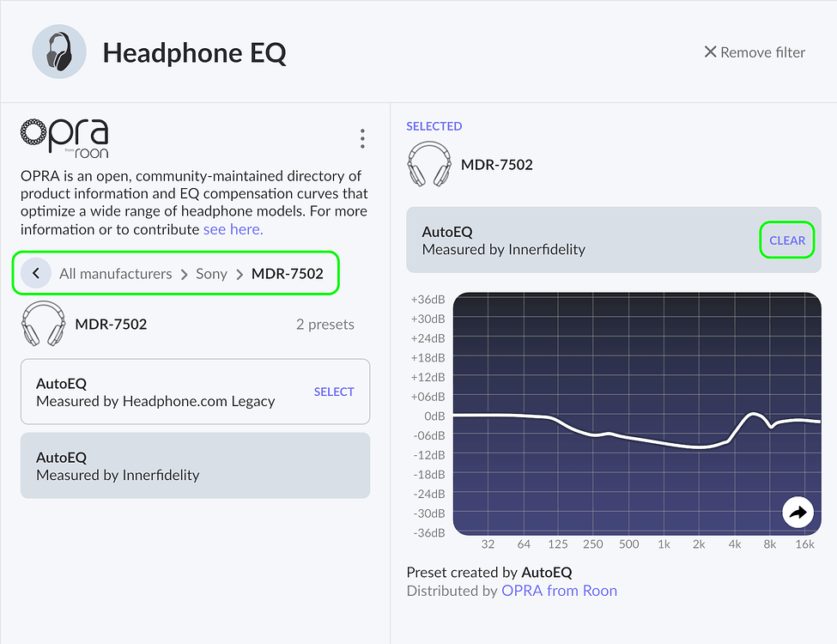Click the X icon beside Remove filter

[x=710, y=52]
